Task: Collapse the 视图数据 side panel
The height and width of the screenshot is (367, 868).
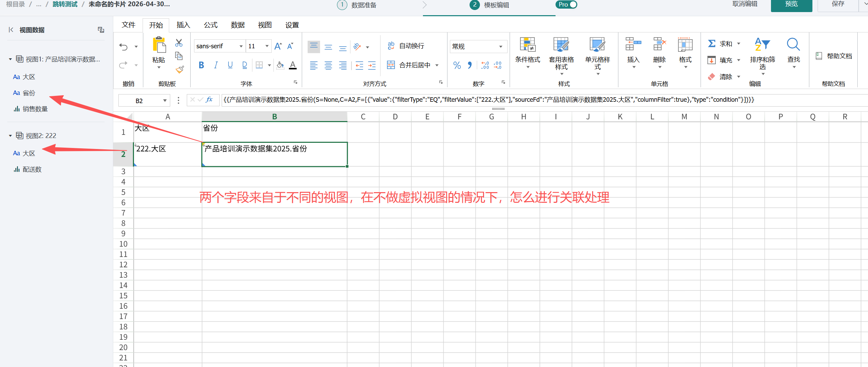Action: 11,30
